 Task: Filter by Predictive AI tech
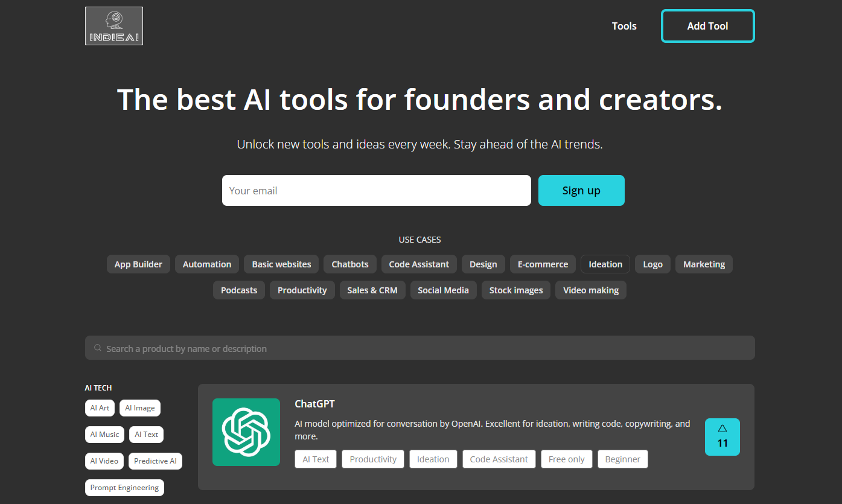(x=155, y=461)
